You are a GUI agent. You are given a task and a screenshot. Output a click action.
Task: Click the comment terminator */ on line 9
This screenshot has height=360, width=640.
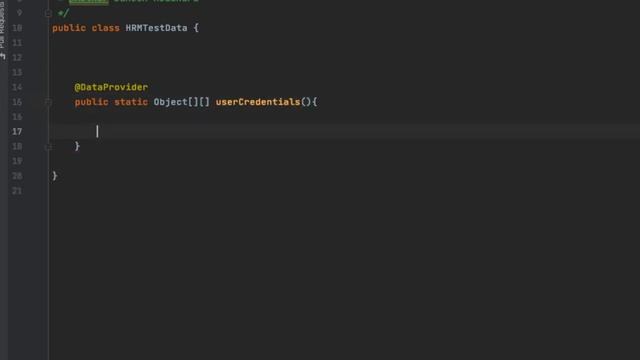click(64, 13)
